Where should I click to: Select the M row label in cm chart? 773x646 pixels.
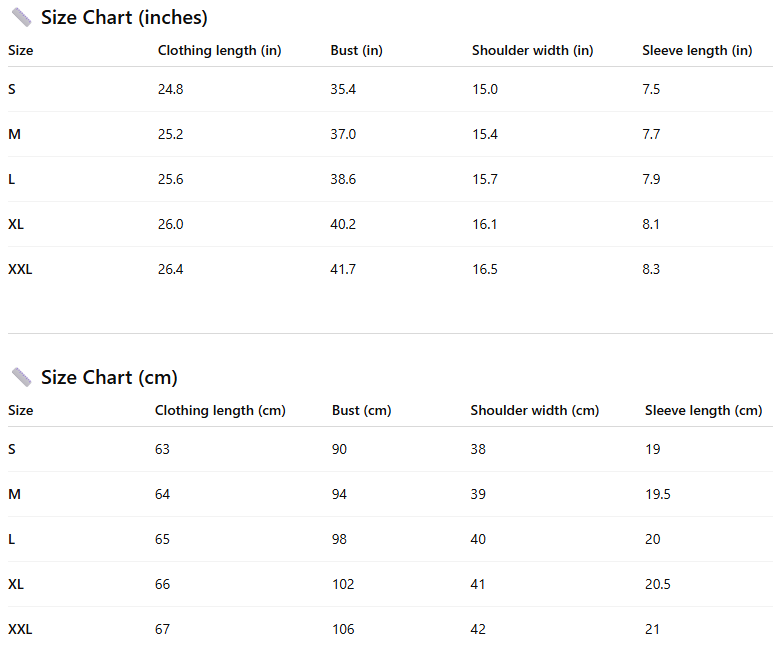(14, 494)
